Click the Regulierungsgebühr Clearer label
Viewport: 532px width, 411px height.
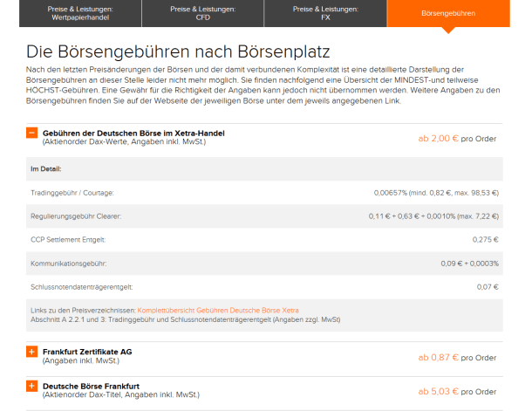76,216
